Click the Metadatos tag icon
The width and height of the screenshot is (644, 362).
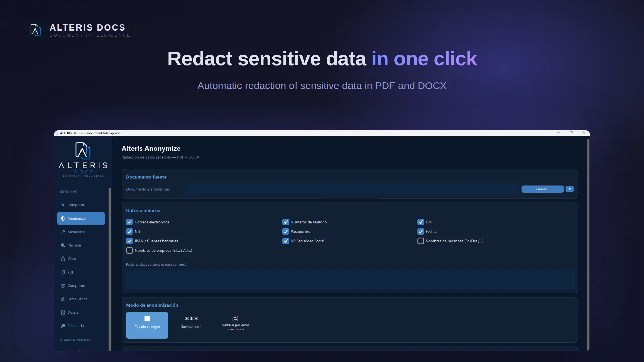(63, 232)
